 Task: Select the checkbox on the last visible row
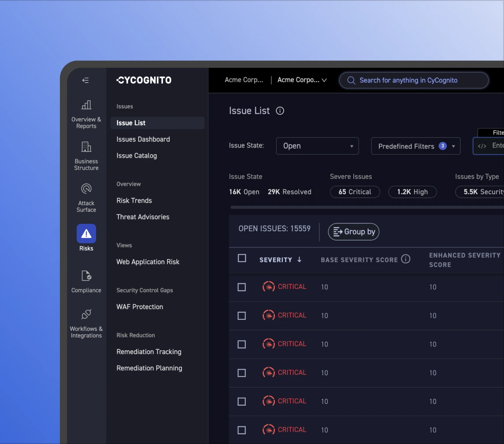[241, 430]
